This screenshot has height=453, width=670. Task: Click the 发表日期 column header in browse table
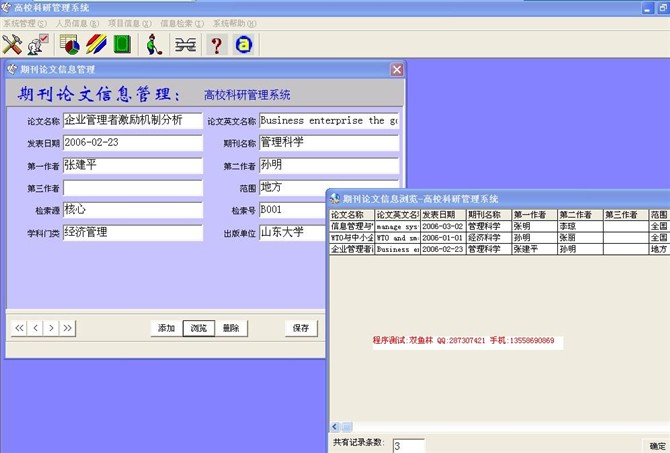point(443,215)
